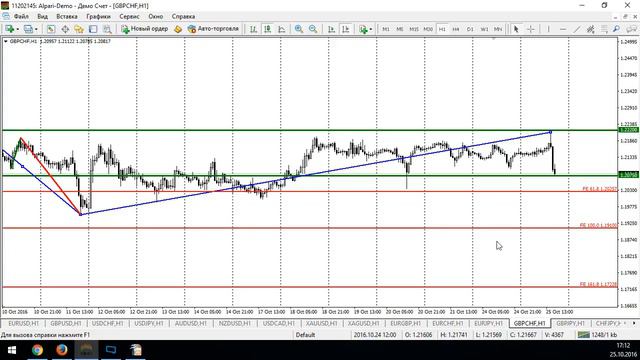Select the M5 timeframe
640x360 pixels.
coord(400,29)
